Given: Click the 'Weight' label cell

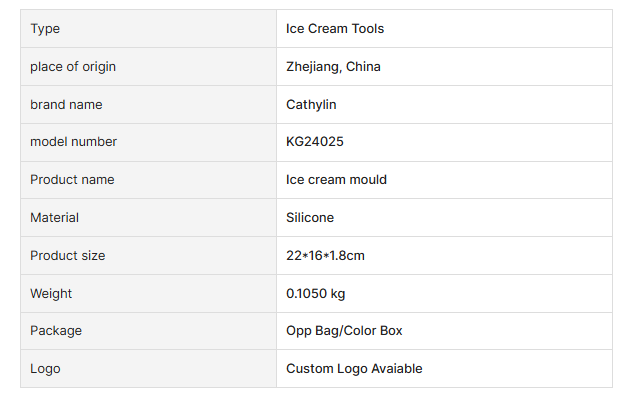Looking at the screenshot, I should pyautogui.click(x=51, y=293).
